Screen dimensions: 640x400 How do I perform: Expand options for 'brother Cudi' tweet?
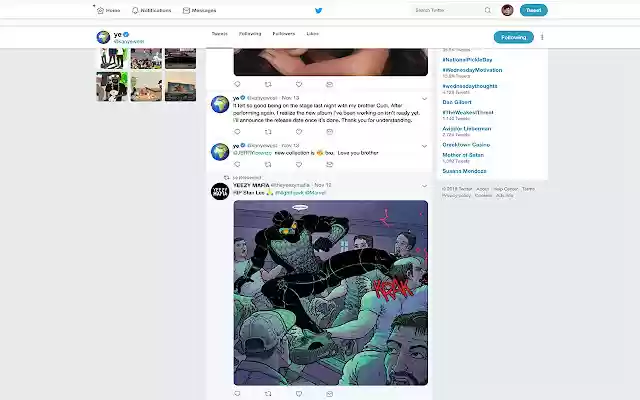pos(424,99)
